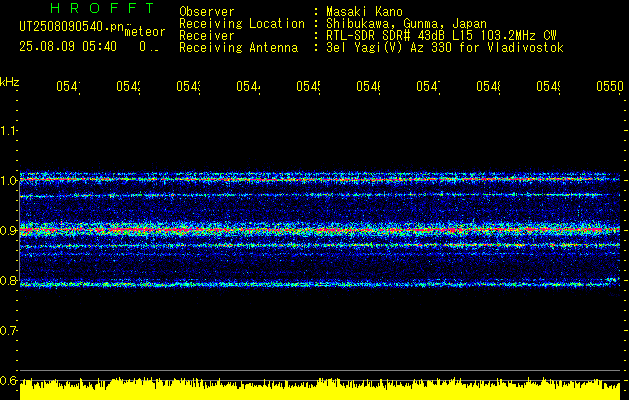Click the 0.9 frequency axis label

tap(9, 231)
